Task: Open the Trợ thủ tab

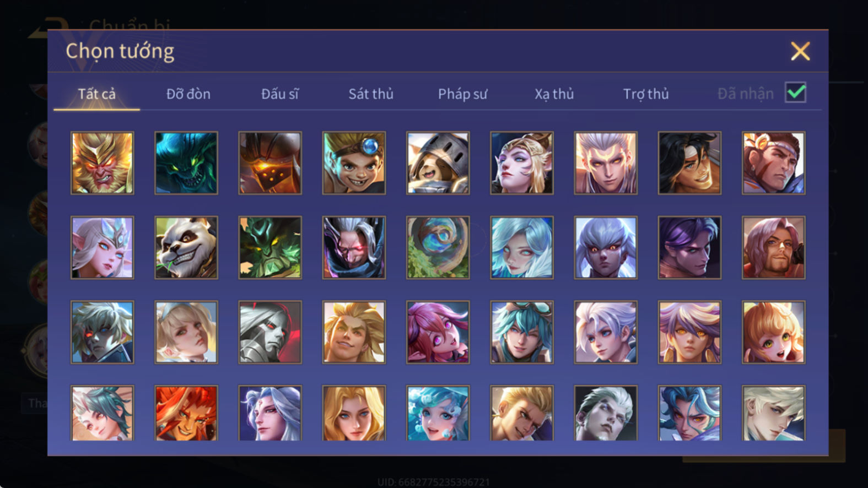Action: click(646, 94)
